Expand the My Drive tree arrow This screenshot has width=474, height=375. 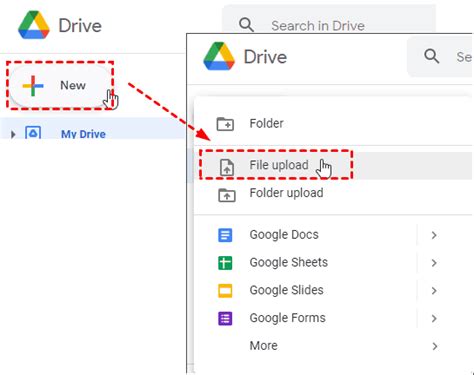click(x=13, y=134)
